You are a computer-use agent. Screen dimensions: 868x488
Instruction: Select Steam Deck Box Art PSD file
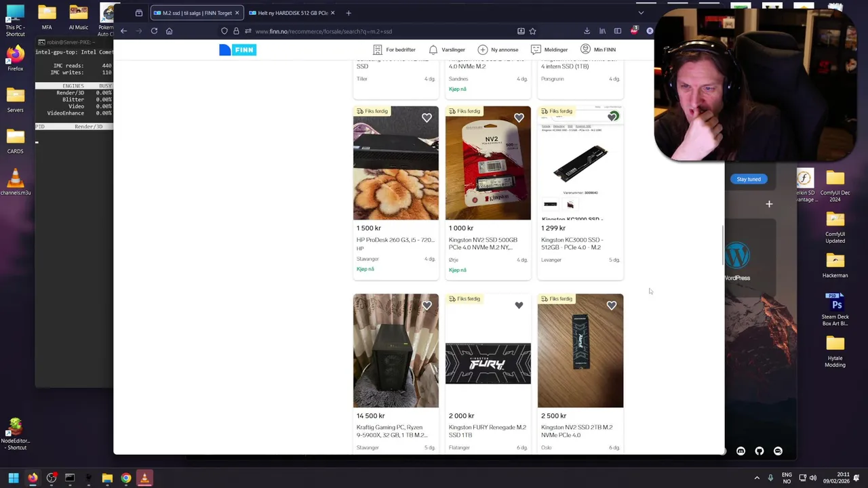point(835,309)
